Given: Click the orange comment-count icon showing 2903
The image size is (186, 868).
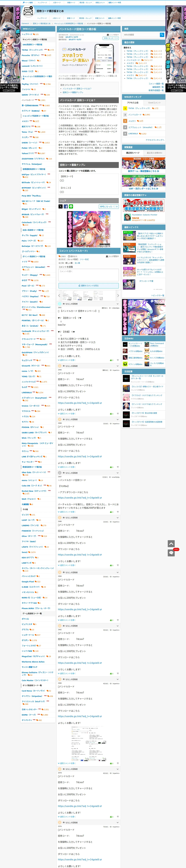Looking at the screenshot, I should (59, 256).
